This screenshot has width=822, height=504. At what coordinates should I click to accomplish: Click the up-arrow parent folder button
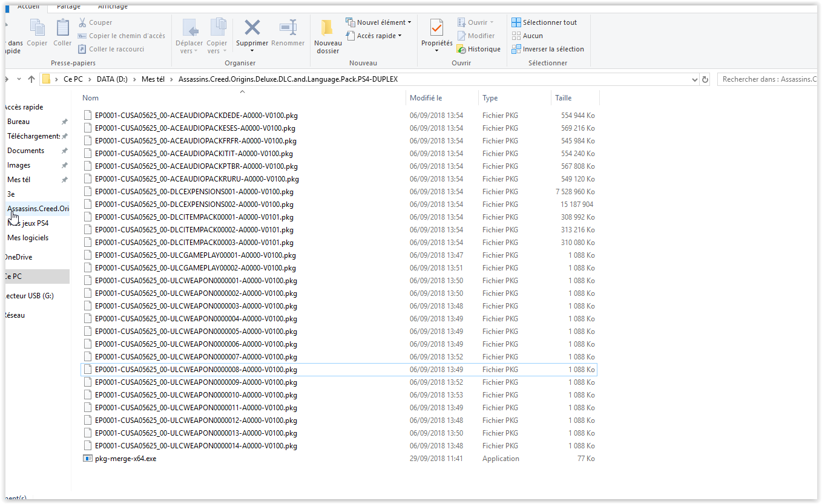[x=31, y=79]
